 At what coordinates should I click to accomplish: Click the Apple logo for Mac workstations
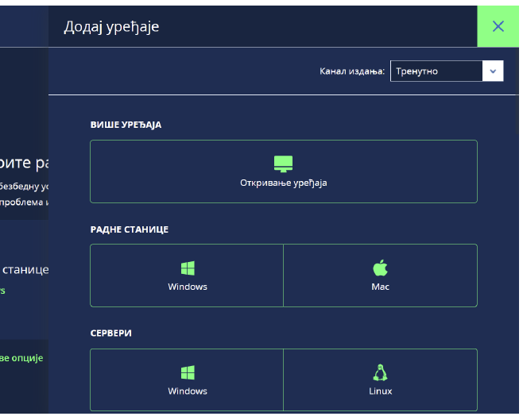pos(380,268)
